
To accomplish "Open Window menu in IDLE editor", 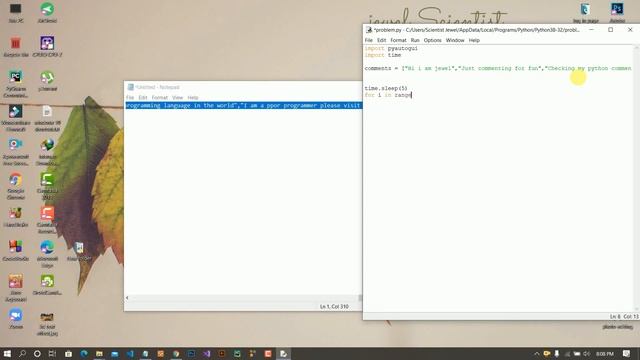I will coord(455,40).
